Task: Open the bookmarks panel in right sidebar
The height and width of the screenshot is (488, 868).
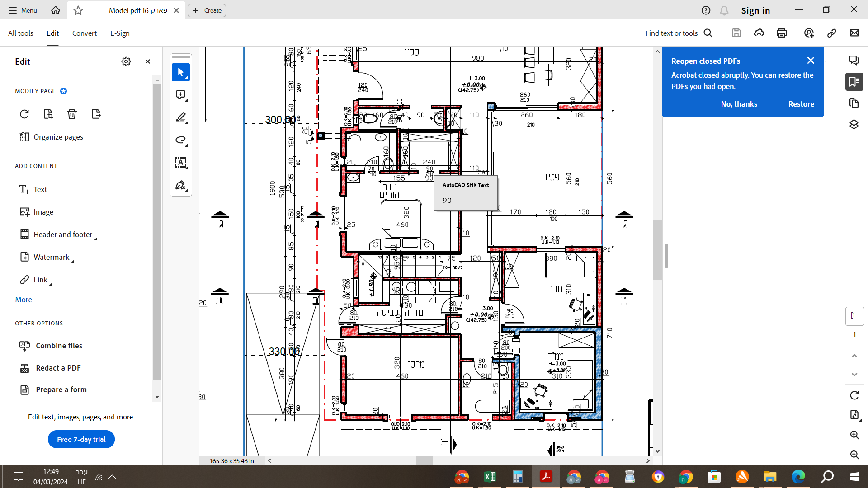Action: tap(854, 82)
